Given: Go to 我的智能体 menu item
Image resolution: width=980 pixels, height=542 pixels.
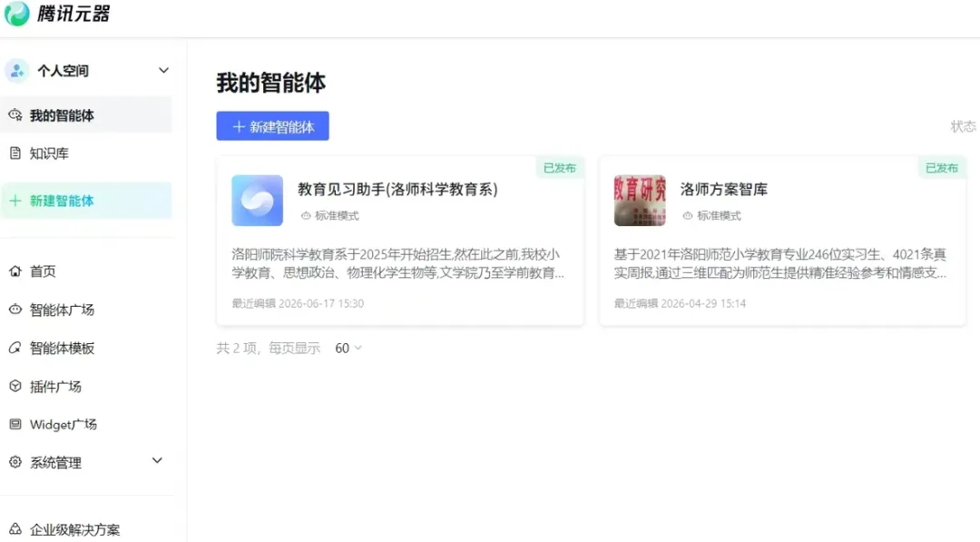Looking at the screenshot, I should [x=86, y=115].
